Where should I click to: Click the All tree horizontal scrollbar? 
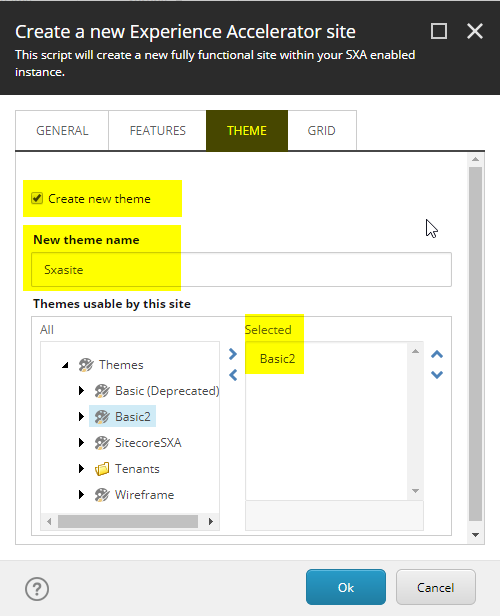tap(128, 521)
